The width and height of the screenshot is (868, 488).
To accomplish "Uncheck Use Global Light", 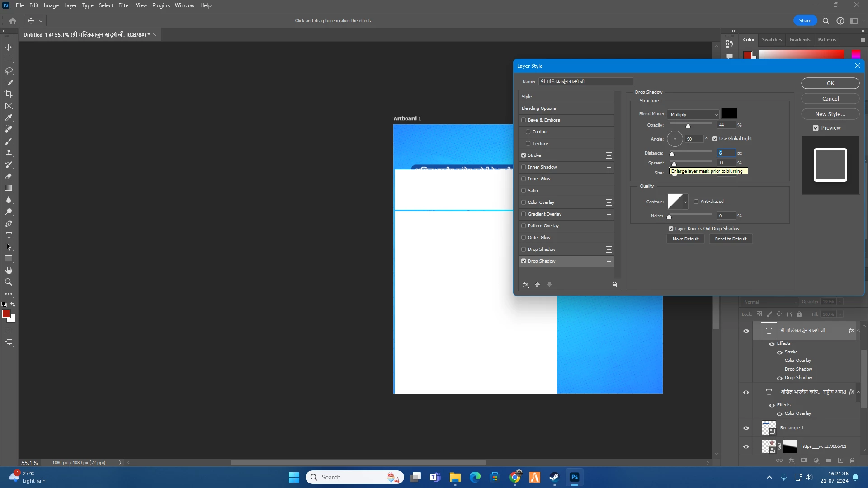I will coord(715,139).
